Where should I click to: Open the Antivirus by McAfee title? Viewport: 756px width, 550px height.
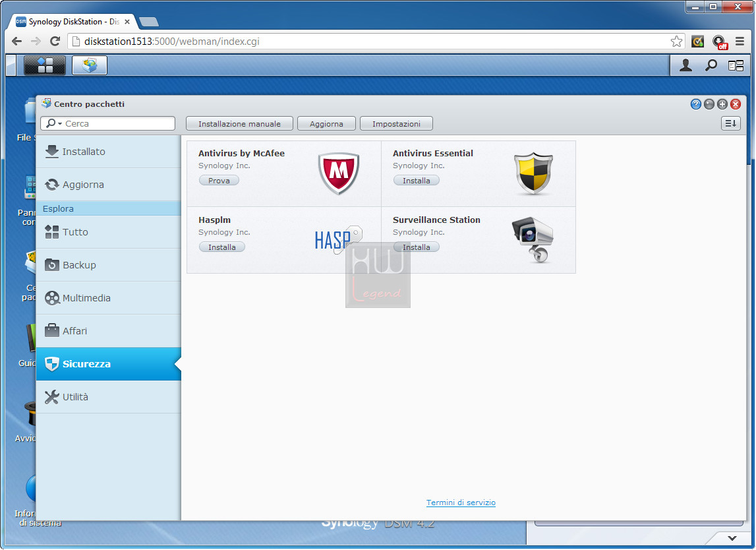point(241,154)
